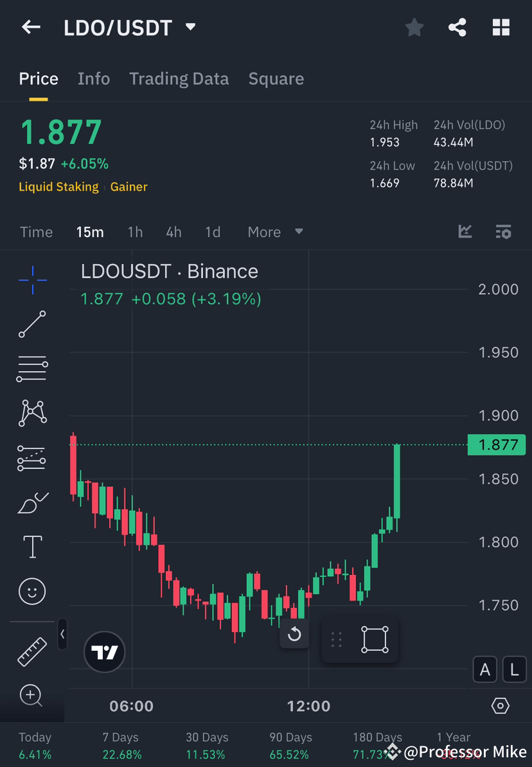Select the XABCD pattern tool

tap(32, 413)
